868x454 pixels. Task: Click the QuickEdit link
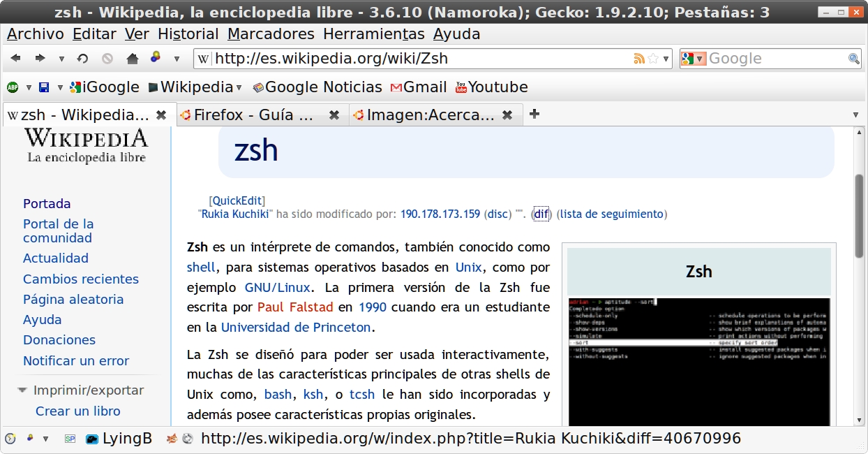point(237,201)
